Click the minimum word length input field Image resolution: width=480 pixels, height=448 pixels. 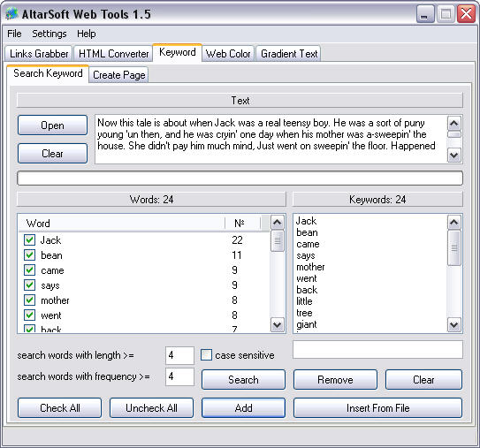pos(179,355)
